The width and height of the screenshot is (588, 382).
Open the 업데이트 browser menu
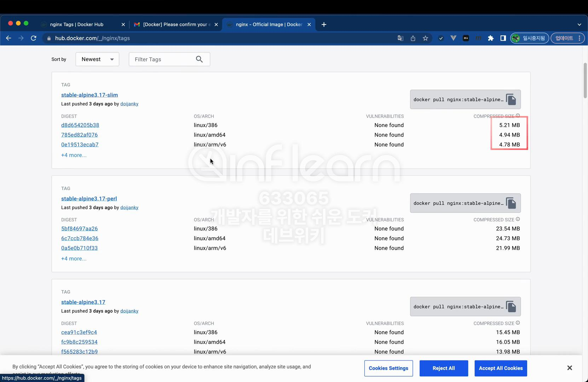click(x=567, y=38)
